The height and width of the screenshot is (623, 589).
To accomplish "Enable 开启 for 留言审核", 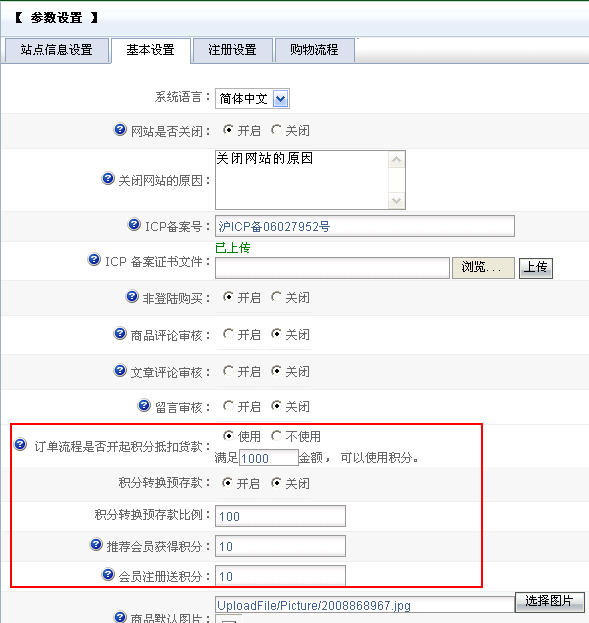I will click(228, 406).
